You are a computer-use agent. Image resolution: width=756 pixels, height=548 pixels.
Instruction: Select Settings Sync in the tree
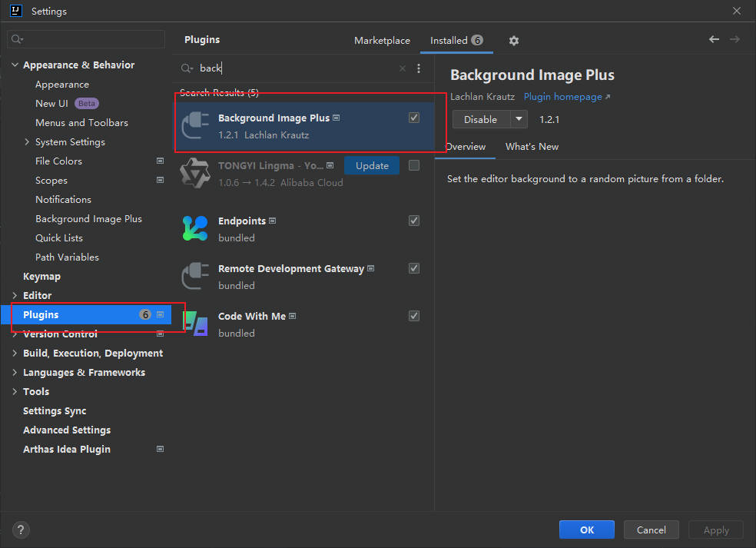[x=55, y=411]
